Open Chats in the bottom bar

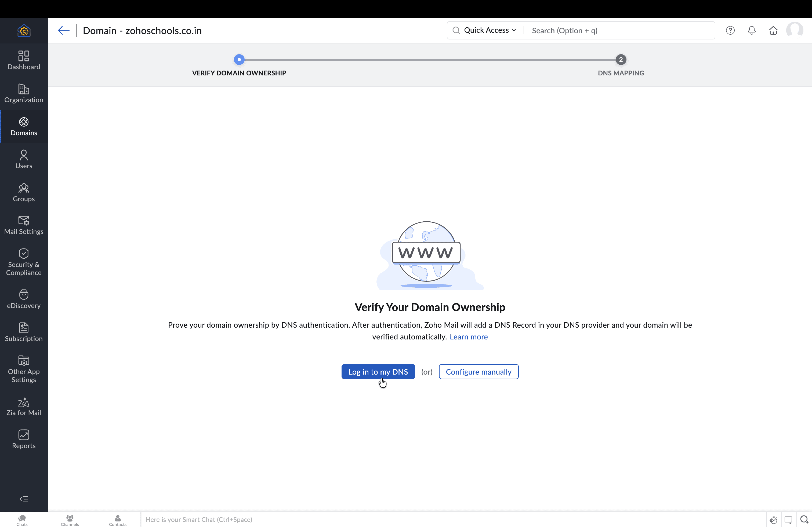pyautogui.click(x=22, y=520)
